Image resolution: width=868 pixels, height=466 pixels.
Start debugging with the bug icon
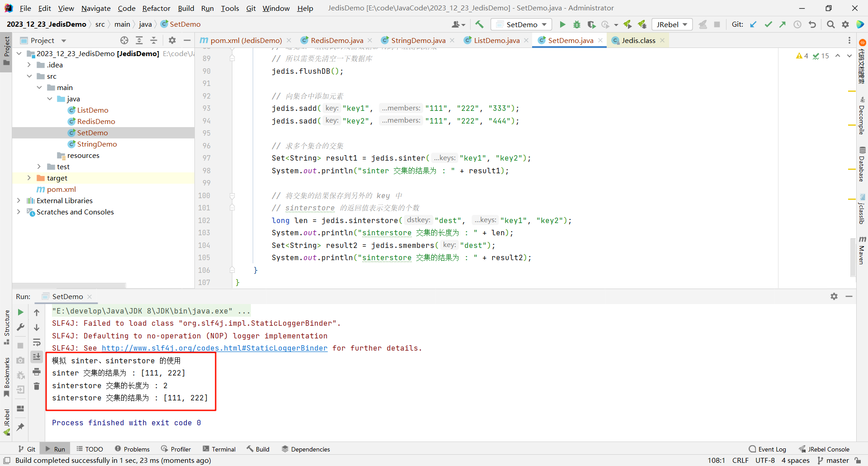click(577, 24)
